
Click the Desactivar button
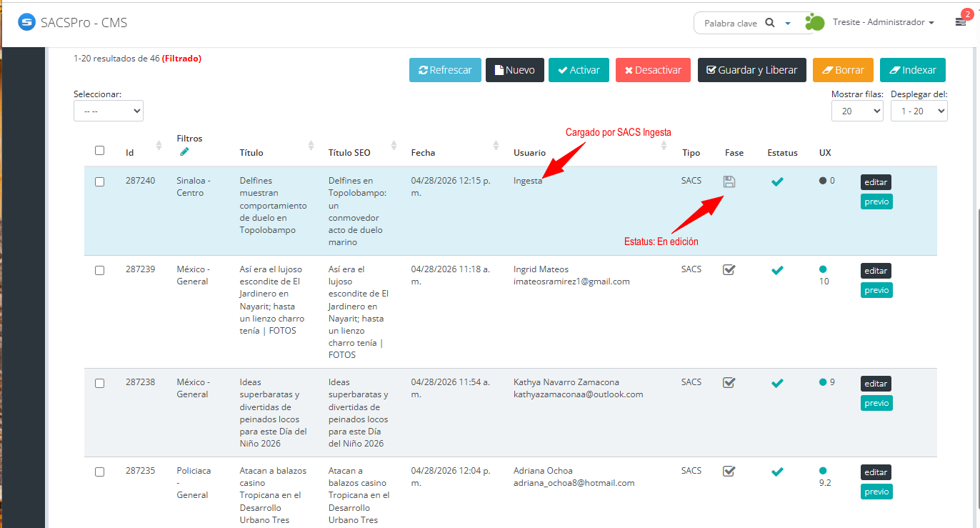coord(653,70)
